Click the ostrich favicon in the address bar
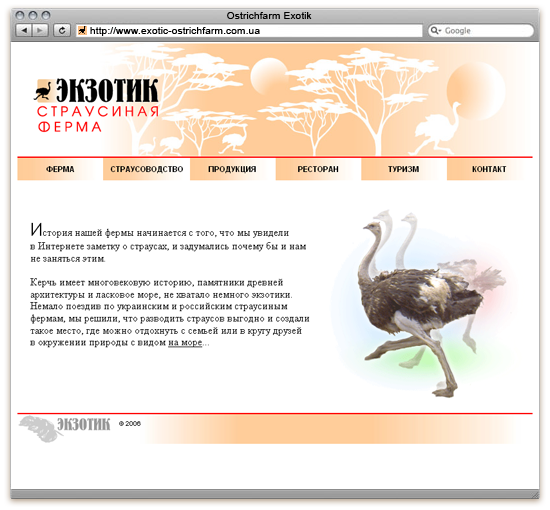550x510 pixels. pyautogui.click(x=82, y=31)
